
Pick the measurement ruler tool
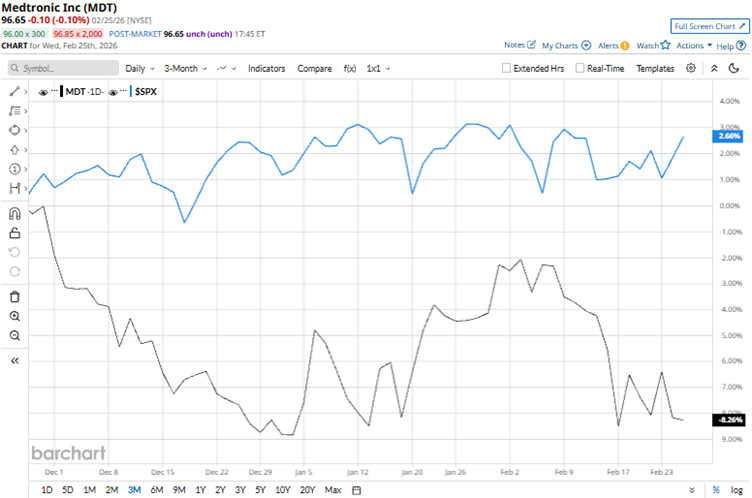pyautogui.click(x=14, y=188)
